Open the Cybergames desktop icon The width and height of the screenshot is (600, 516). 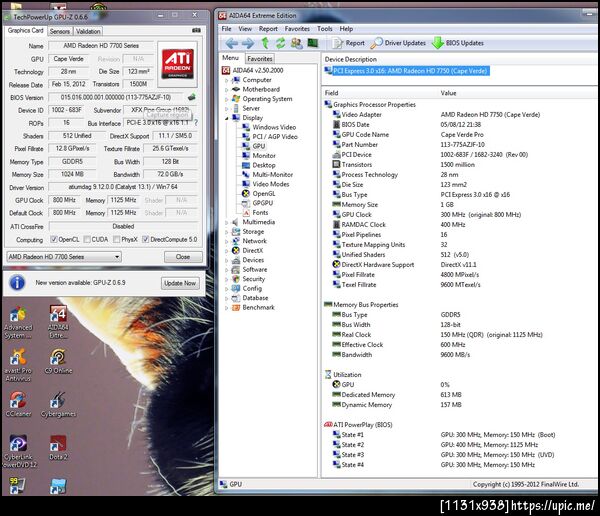pyautogui.click(x=58, y=404)
